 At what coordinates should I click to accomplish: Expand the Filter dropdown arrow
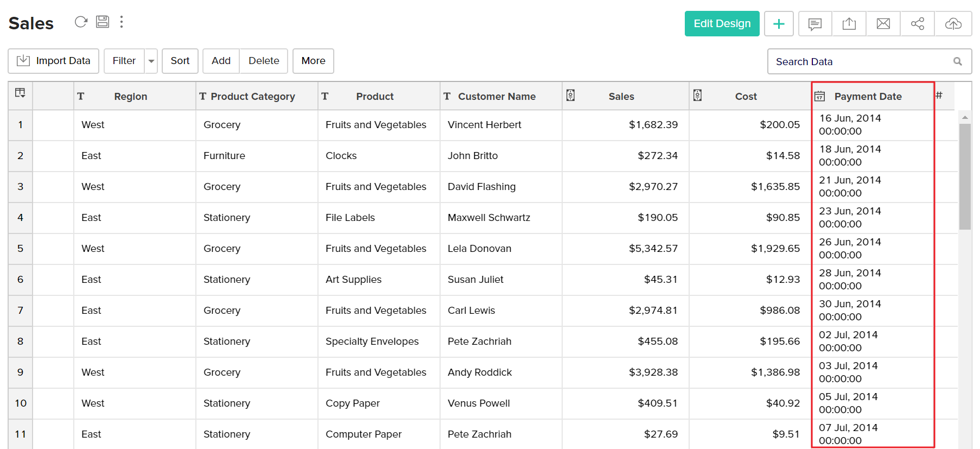click(151, 61)
